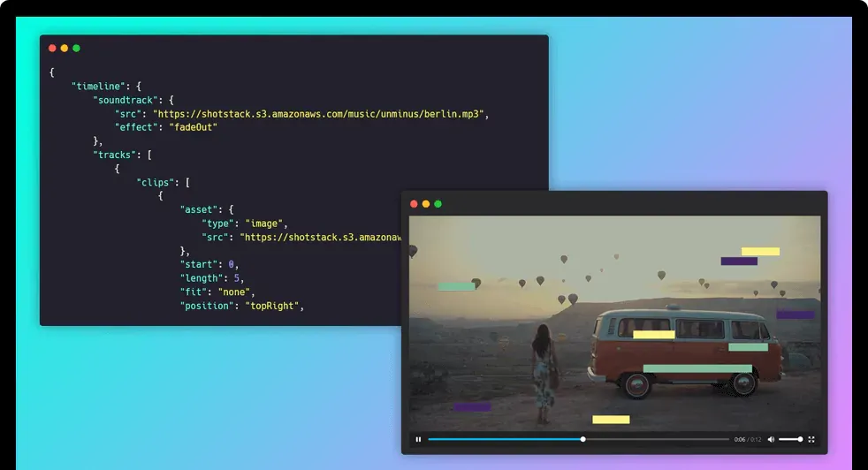Click the 0:06 / 0:12 time display
This screenshot has width=868, height=470.
tap(747, 439)
